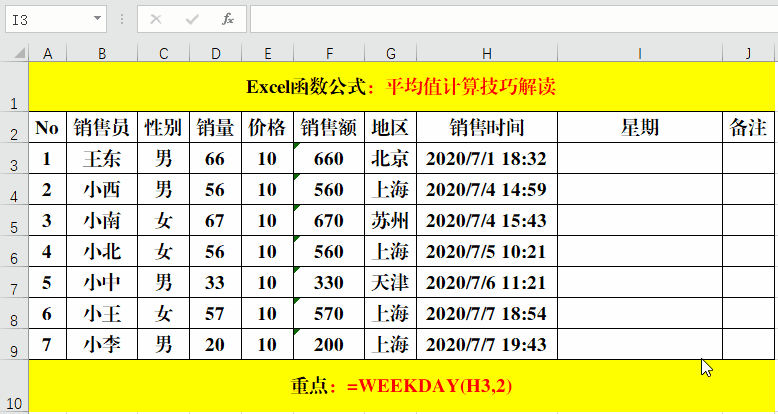Screen dimensions: 778x414
Task: Click the sales amount cell '660'
Action: point(329,158)
